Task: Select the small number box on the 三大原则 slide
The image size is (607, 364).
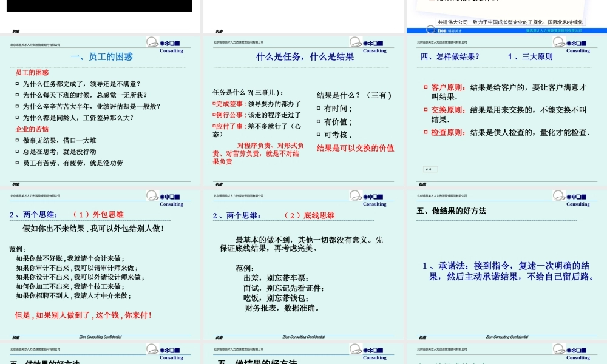Action: point(430,169)
